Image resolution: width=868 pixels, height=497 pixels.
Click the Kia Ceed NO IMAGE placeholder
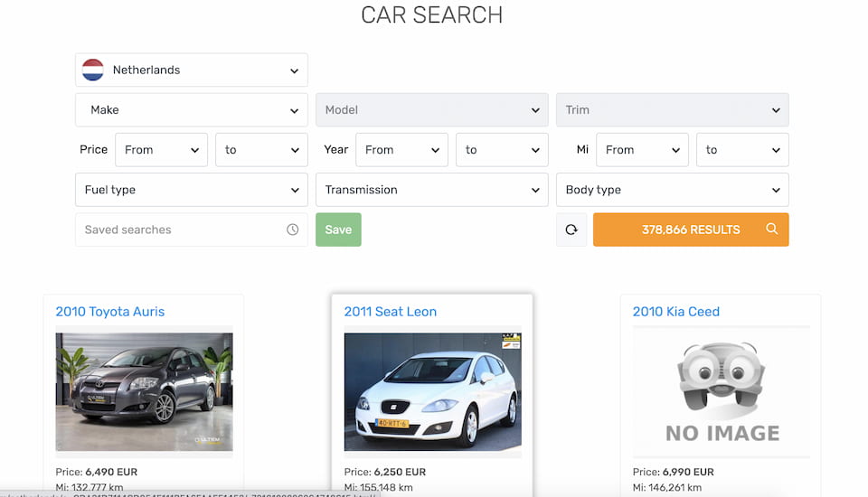point(721,391)
